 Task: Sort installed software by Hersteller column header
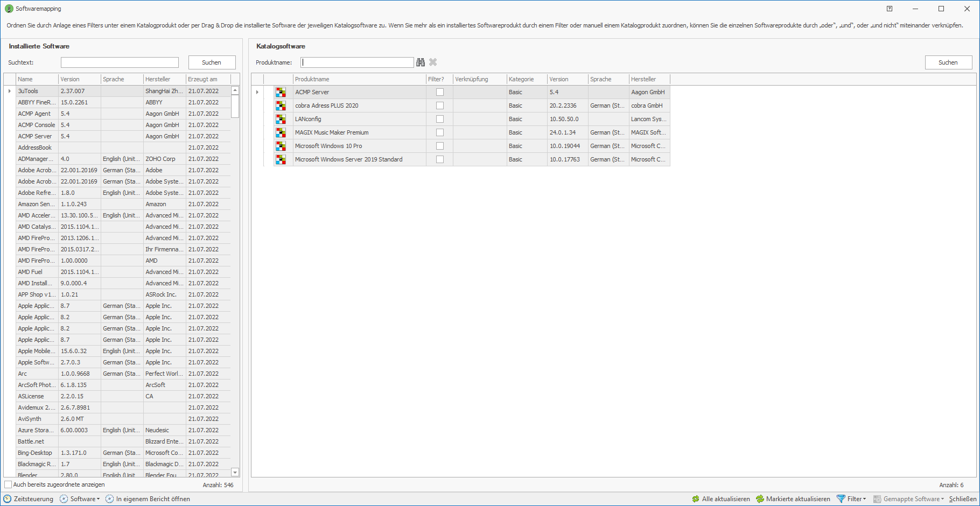158,79
